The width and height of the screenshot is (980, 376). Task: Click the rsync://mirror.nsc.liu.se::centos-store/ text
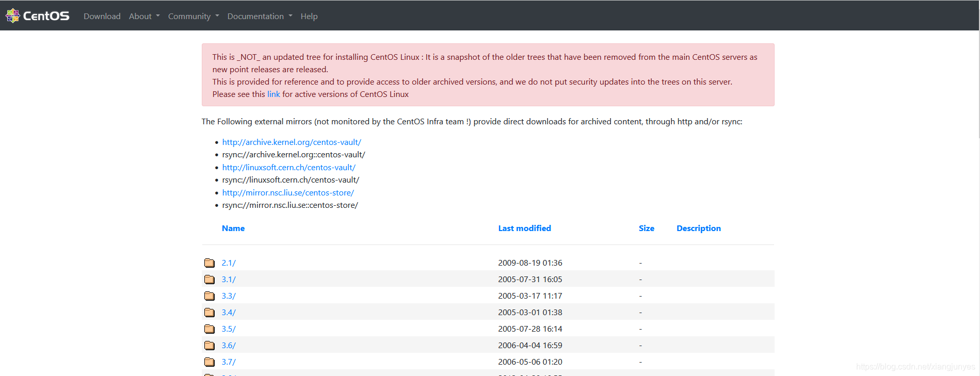point(290,205)
